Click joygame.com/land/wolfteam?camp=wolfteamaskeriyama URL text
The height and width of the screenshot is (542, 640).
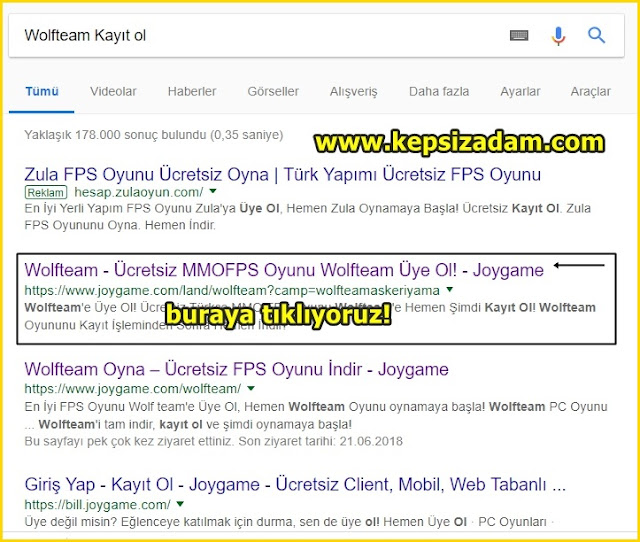point(232,290)
